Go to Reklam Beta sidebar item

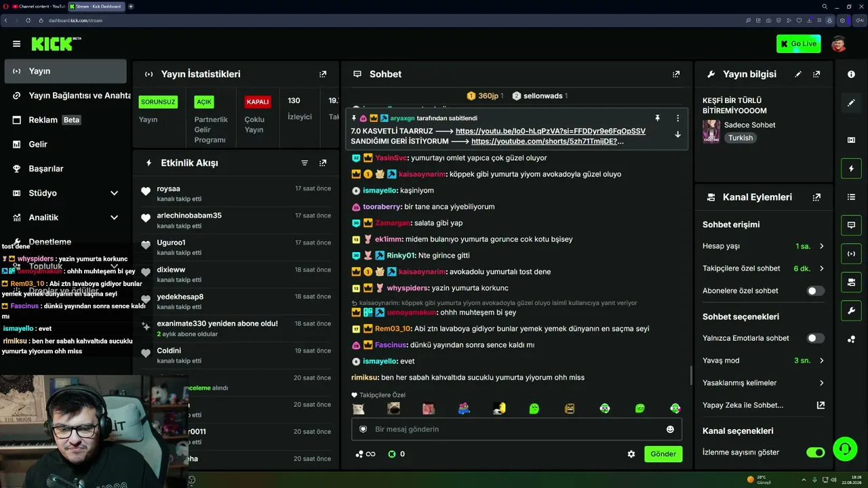pyautogui.click(x=65, y=120)
